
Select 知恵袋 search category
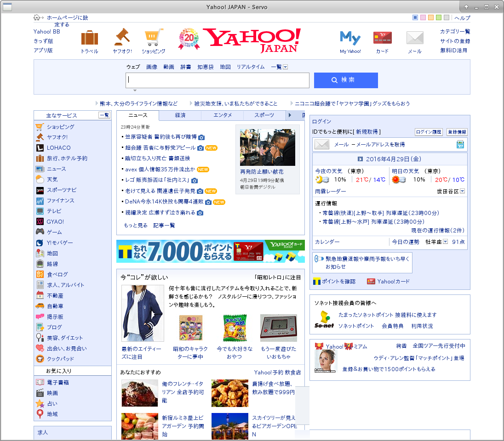coord(206,67)
